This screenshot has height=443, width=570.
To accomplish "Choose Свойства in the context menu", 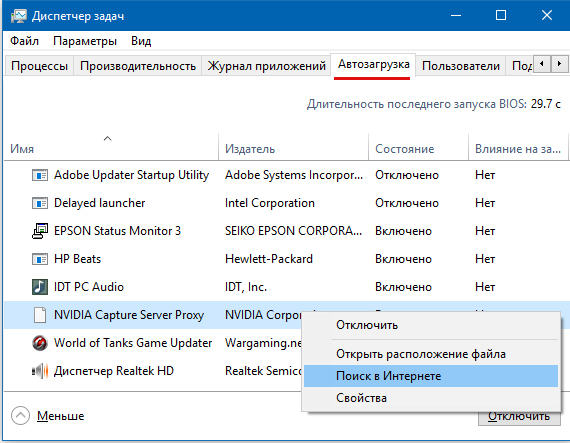I will [x=431, y=398].
